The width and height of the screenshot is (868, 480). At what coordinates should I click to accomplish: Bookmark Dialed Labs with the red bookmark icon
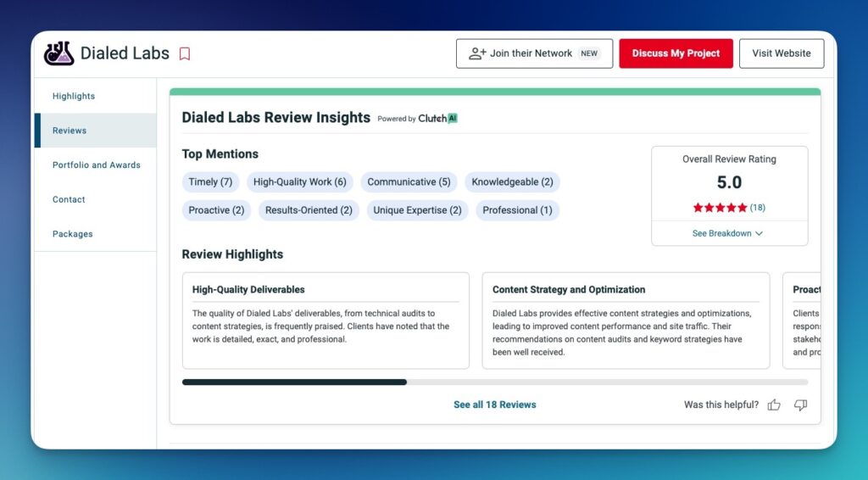[185, 53]
